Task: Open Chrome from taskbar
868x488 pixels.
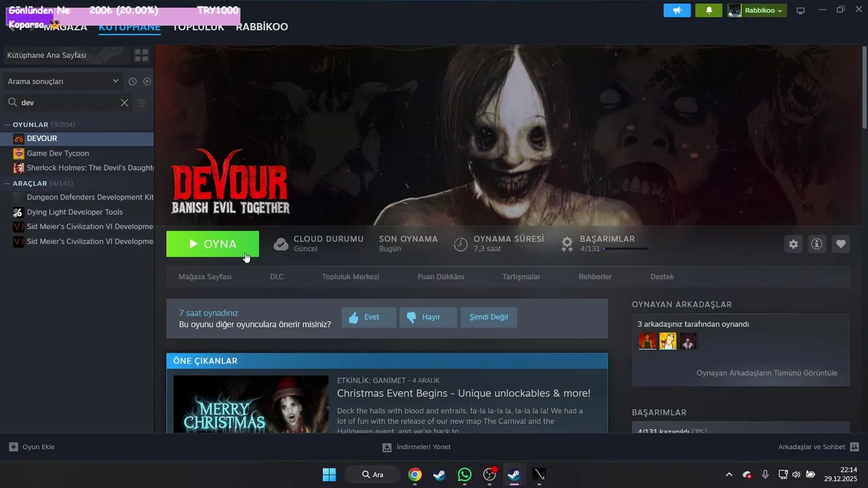Action: tap(415, 474)
